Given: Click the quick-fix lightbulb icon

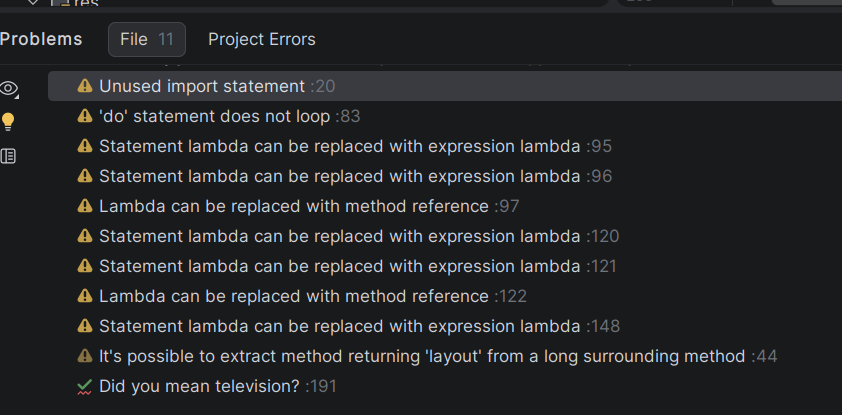Looking at the screenshot, I should pos(9,122).
